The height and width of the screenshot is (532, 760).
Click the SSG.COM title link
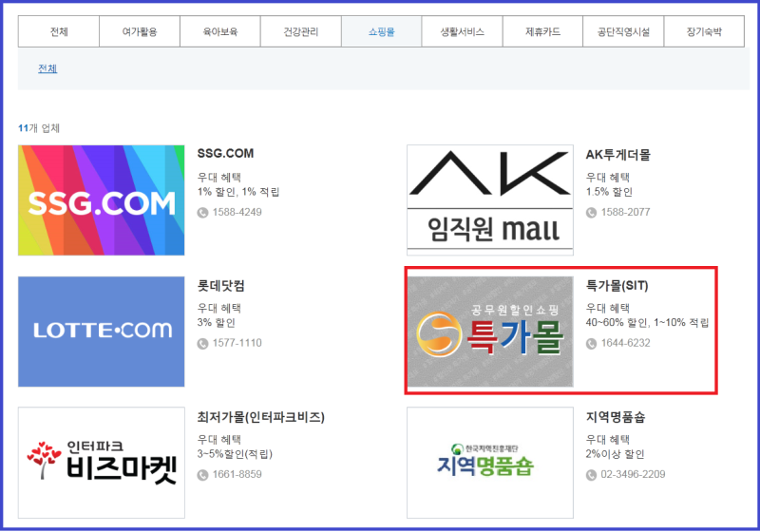click(x=225, y=154)
